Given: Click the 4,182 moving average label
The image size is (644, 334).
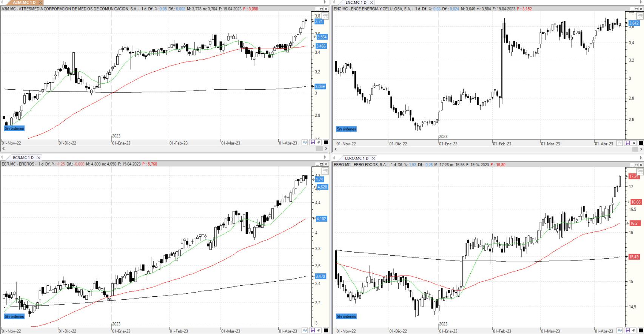Looking at the screenshot, I should point(321,219).
